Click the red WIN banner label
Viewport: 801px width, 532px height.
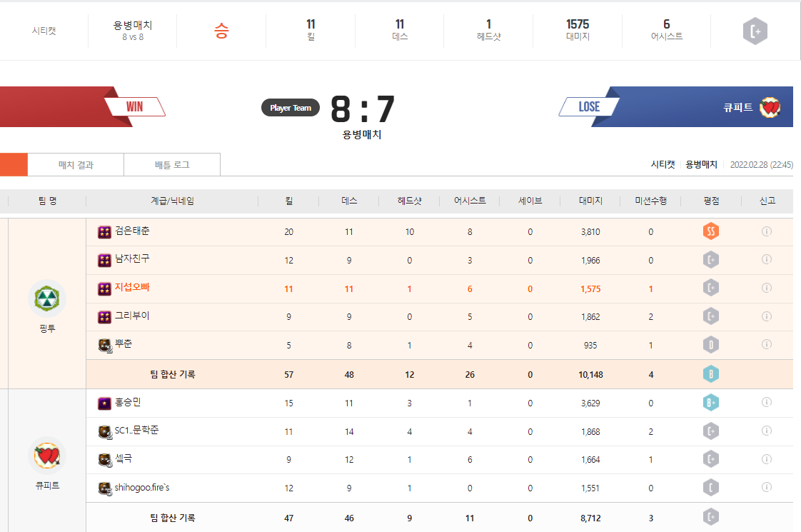(134, 107)
